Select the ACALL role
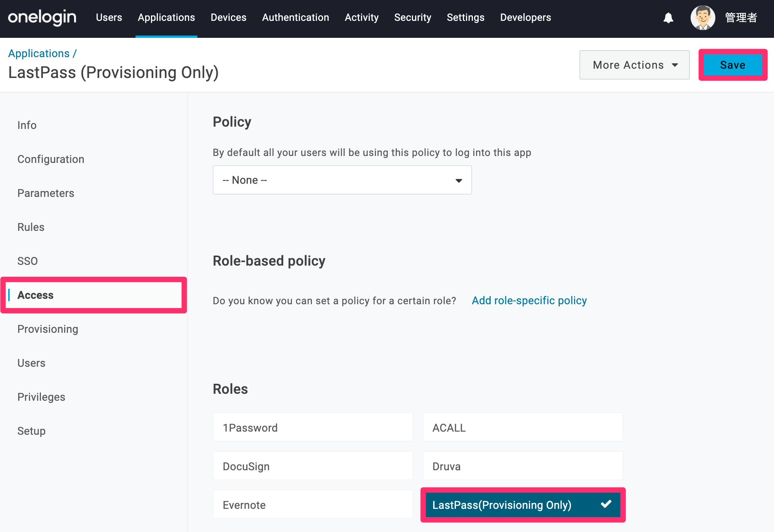The width and height of the screenshot is (774, 532). click(x=523, y=427)
